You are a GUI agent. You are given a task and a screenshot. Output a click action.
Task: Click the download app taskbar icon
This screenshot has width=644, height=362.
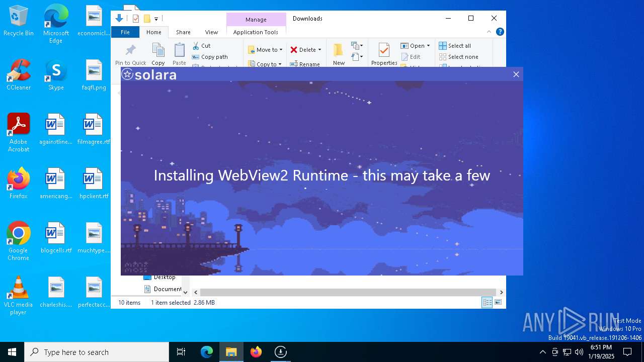click(x=281, y=352)
